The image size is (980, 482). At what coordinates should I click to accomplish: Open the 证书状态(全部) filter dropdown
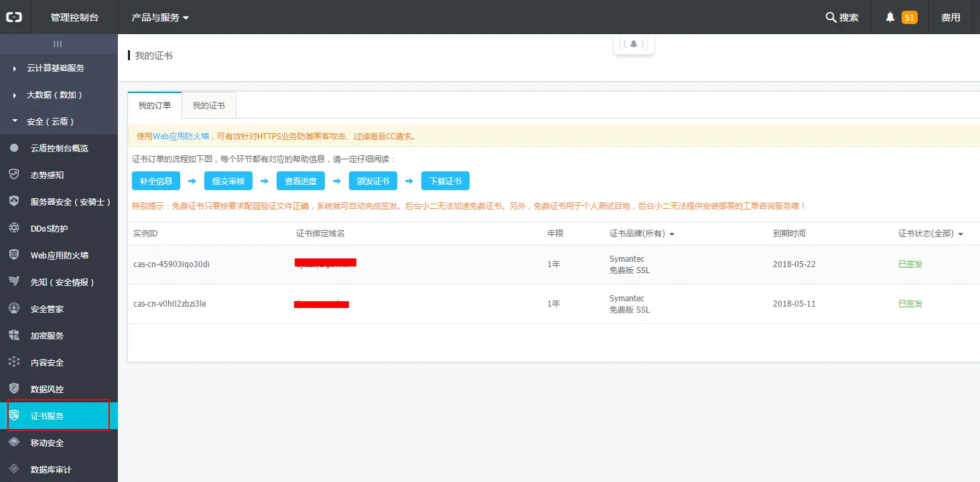point(930,234)
